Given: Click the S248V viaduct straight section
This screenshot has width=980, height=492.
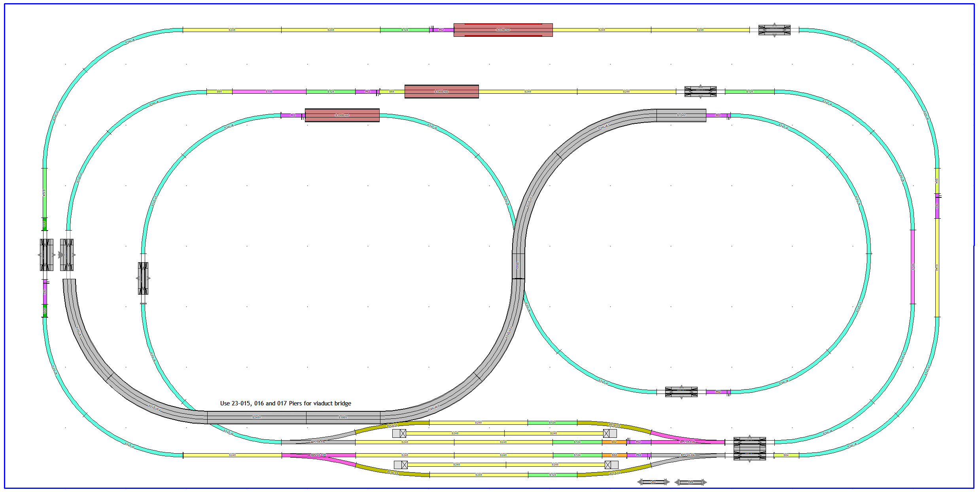Looking at the screenshot, I should coord(256,417).
